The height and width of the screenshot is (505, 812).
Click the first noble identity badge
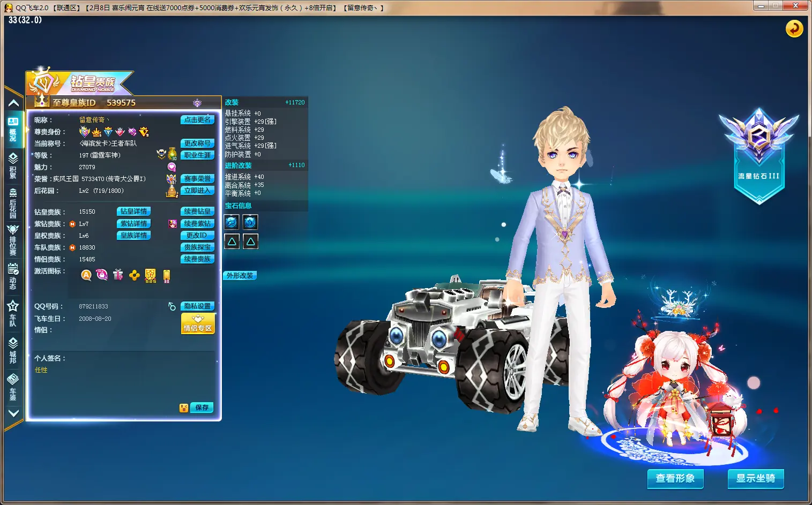click(84, 132)
